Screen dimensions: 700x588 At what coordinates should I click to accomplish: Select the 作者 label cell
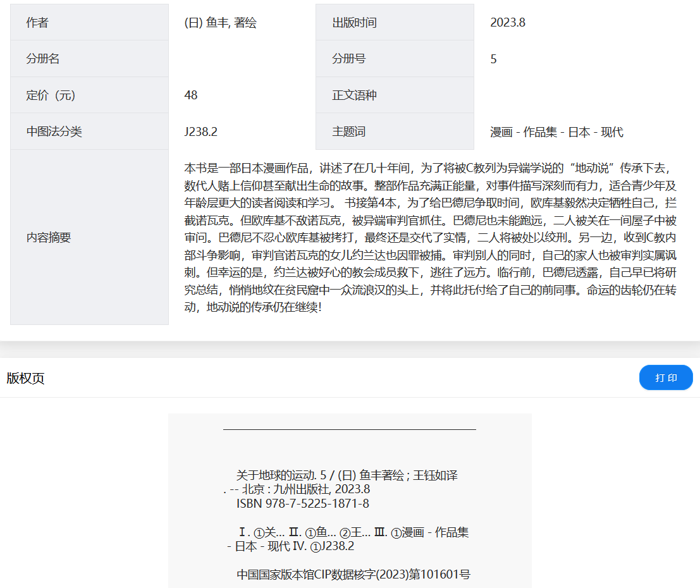(x=89, y=22)
